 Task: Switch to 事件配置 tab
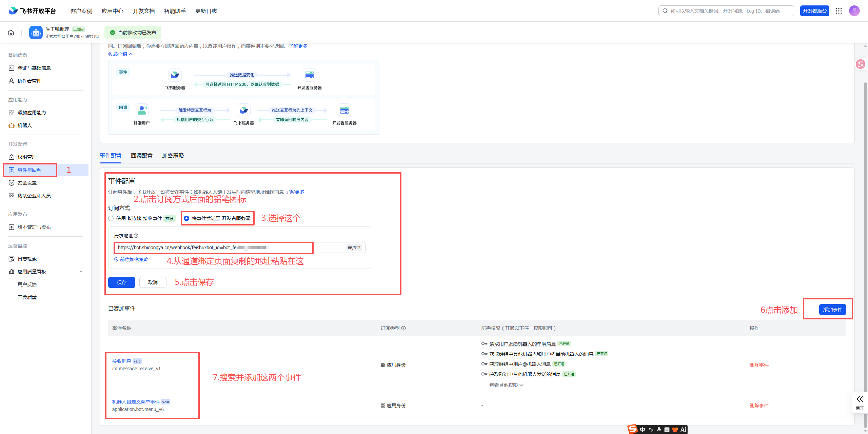point(111,156)
